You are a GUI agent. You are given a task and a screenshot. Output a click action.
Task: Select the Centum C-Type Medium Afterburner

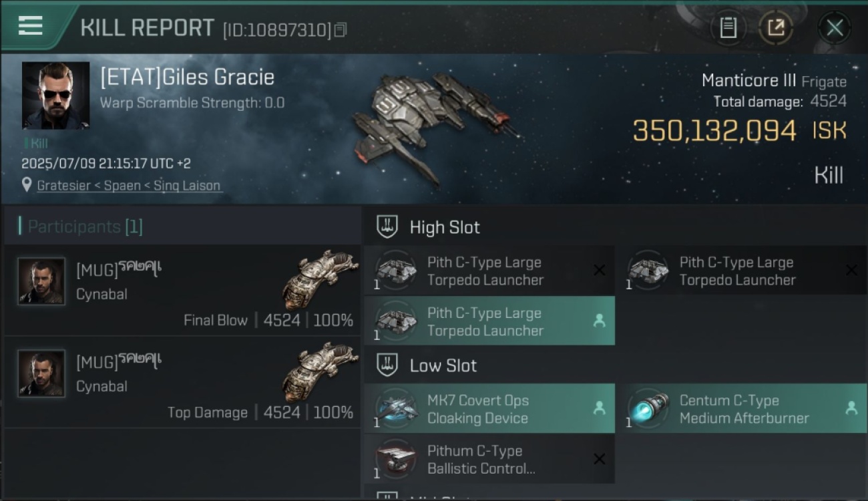click(742, 409)
